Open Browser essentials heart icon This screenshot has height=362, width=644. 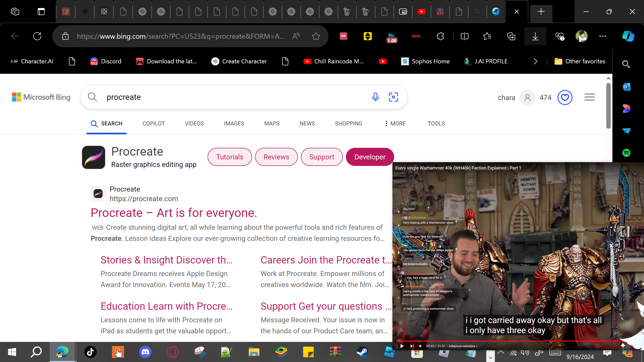pyautogui.click(x=560, y=36)
